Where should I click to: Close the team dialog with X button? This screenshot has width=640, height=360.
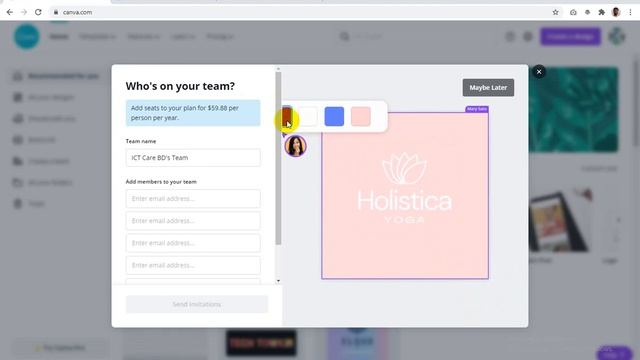(x=539, y=72)
